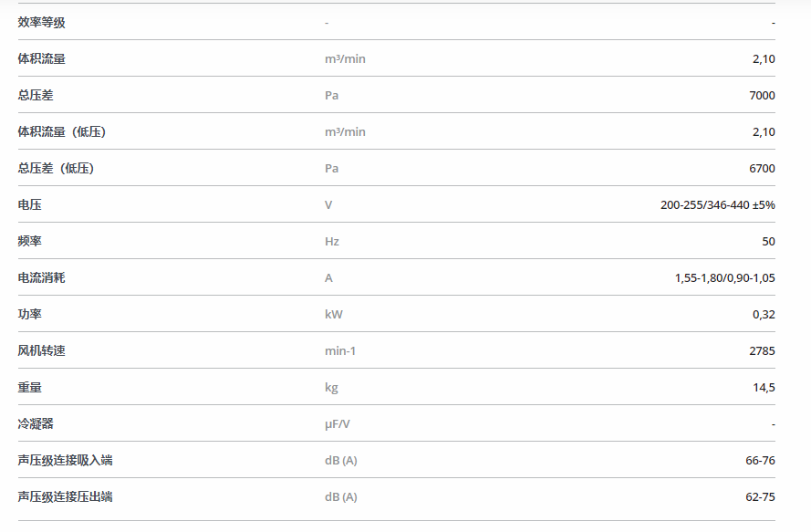This screenshot has height=532, width=811.
Task: Select the 体积流量（低压）row label
Action: 62,132
